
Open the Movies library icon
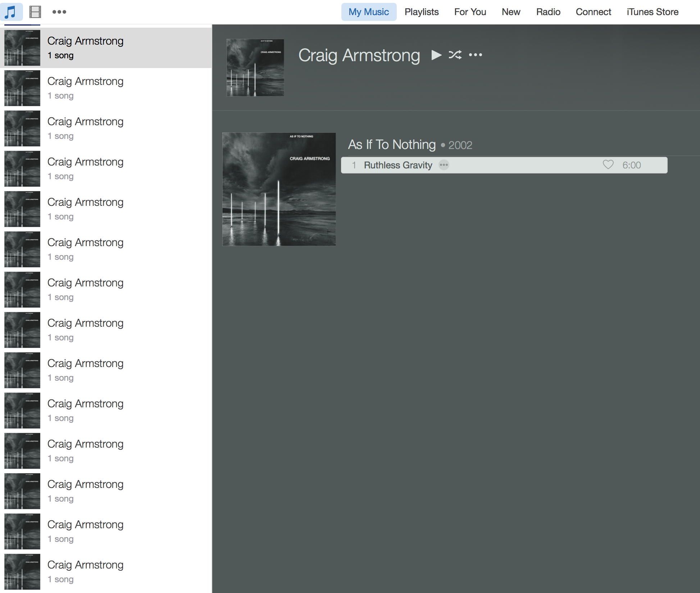click(x=35, y=12)
